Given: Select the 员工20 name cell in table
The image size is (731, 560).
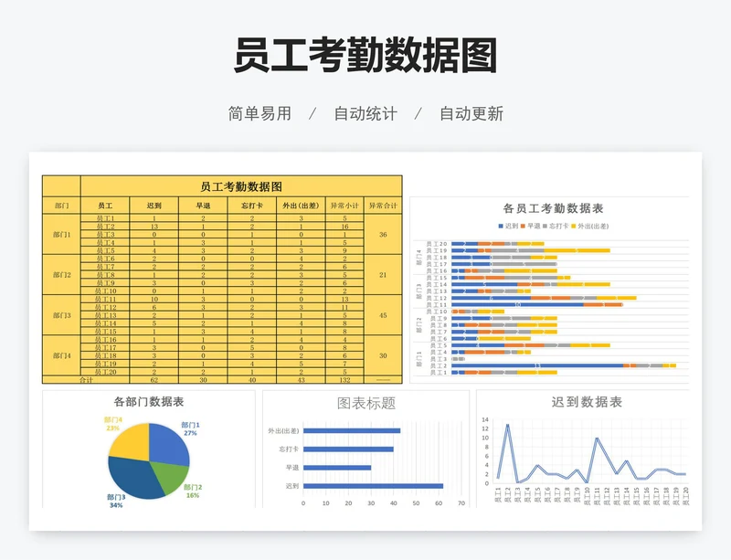Looking at the screenshot, I should coord(105,372).
